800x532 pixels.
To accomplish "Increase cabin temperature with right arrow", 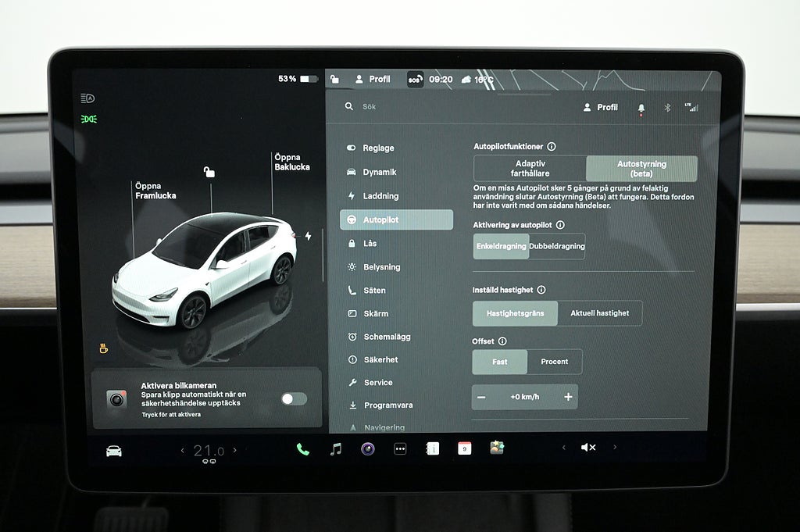I will click(234, 450).
